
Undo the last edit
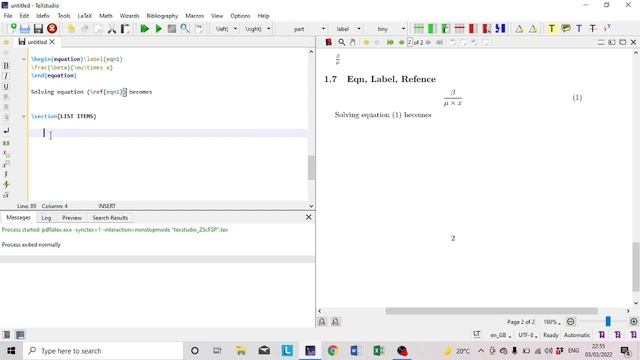[71, 29]
